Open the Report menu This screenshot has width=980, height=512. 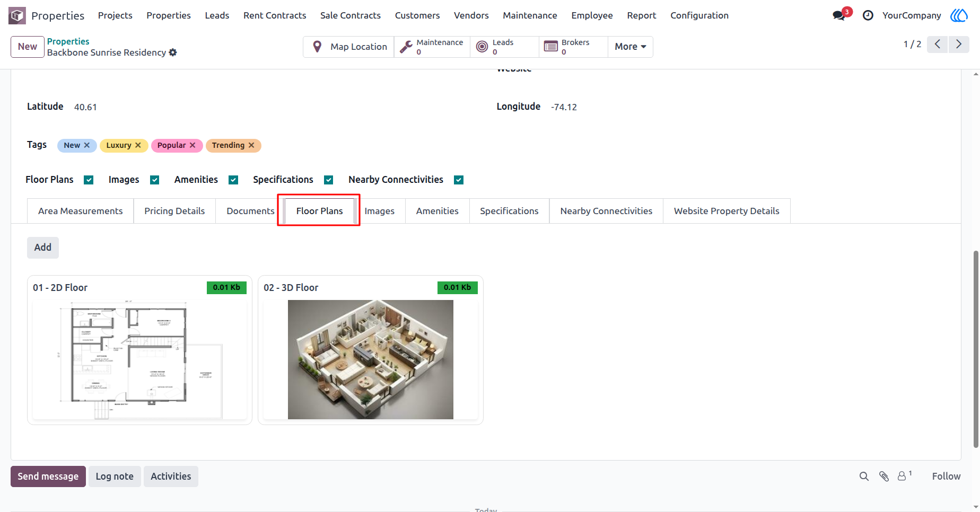pos(642,15)
